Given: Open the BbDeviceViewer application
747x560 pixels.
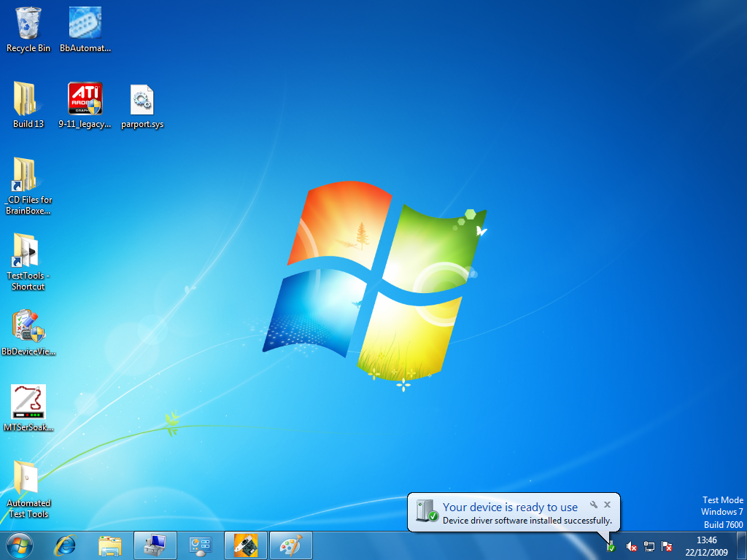Looking at the screenshot, I should pos(28,326).
